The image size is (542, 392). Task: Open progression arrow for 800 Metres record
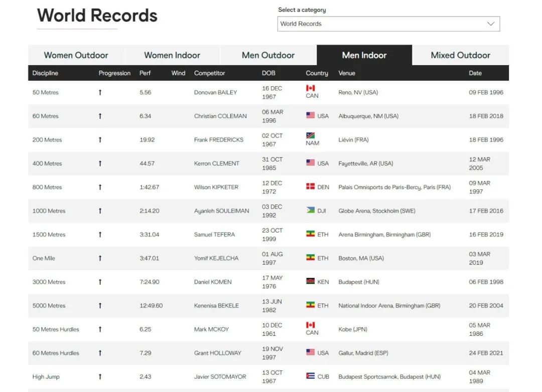[x=100, y=187]
